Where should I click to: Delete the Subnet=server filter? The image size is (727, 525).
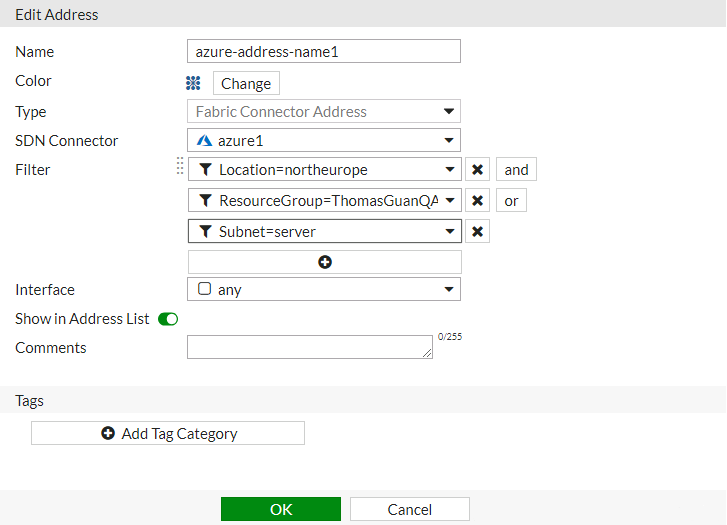click(478, 232)
